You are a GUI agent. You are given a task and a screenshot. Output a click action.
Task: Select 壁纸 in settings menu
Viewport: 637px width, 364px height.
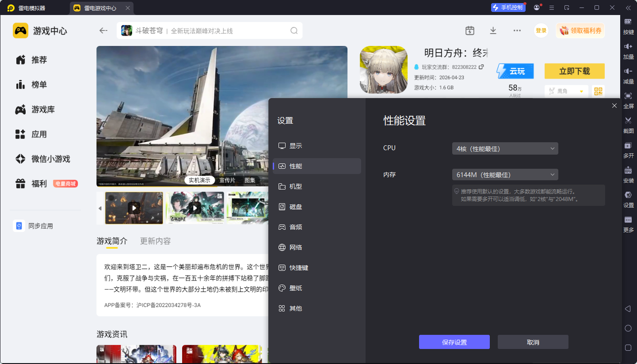pyautogui.click(x=317, y=288)
